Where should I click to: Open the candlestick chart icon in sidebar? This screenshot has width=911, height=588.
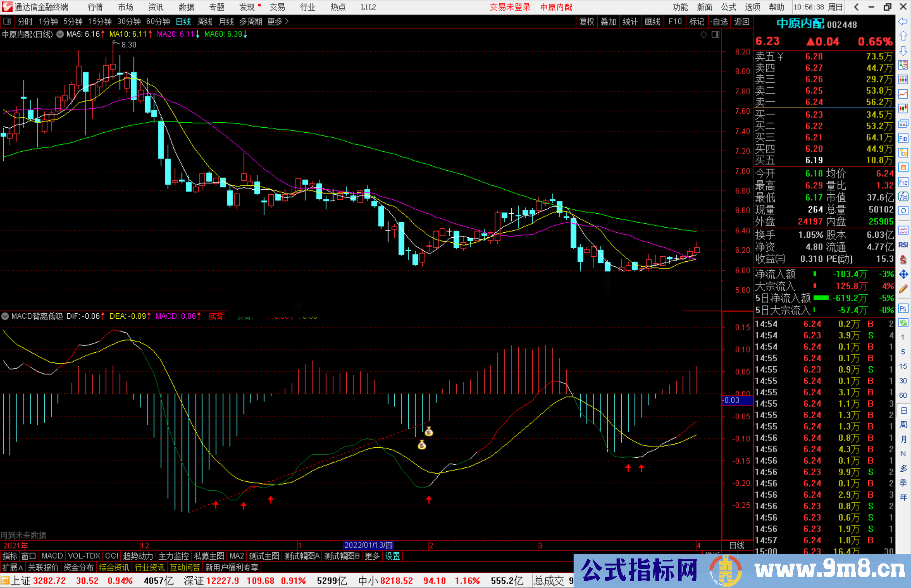[903, 109]
